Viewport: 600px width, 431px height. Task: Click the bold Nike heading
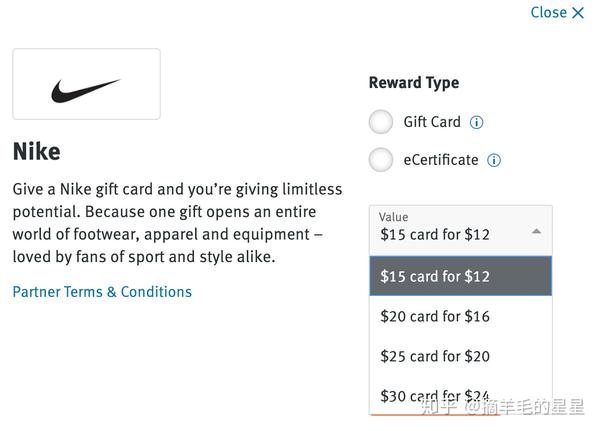pos(36,152)
